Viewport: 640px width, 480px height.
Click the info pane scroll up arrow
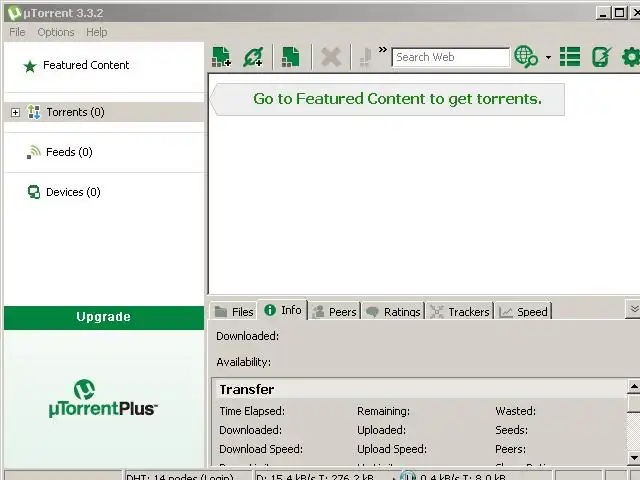pos(633,386)
